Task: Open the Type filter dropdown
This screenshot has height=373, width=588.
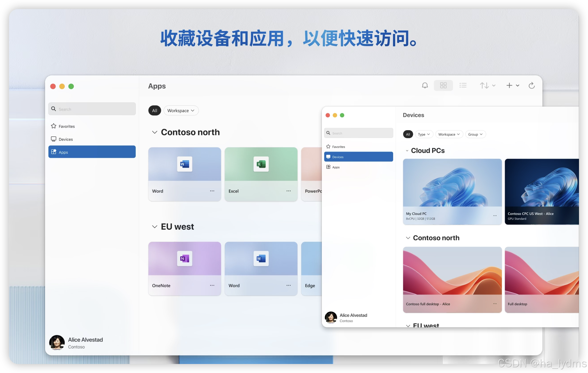Action: [424, 134]
